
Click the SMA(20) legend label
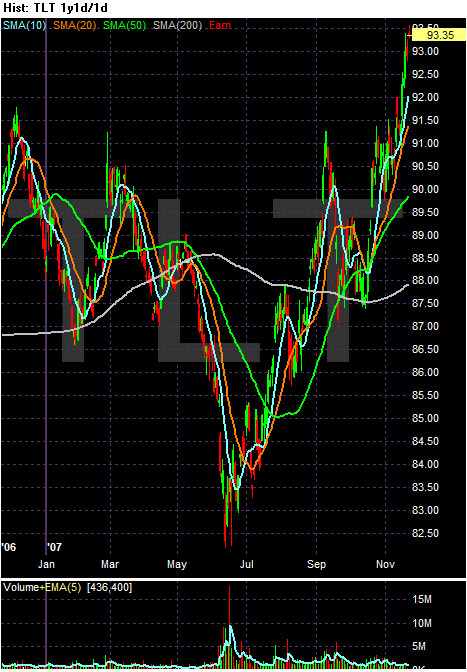pos(74,26)
